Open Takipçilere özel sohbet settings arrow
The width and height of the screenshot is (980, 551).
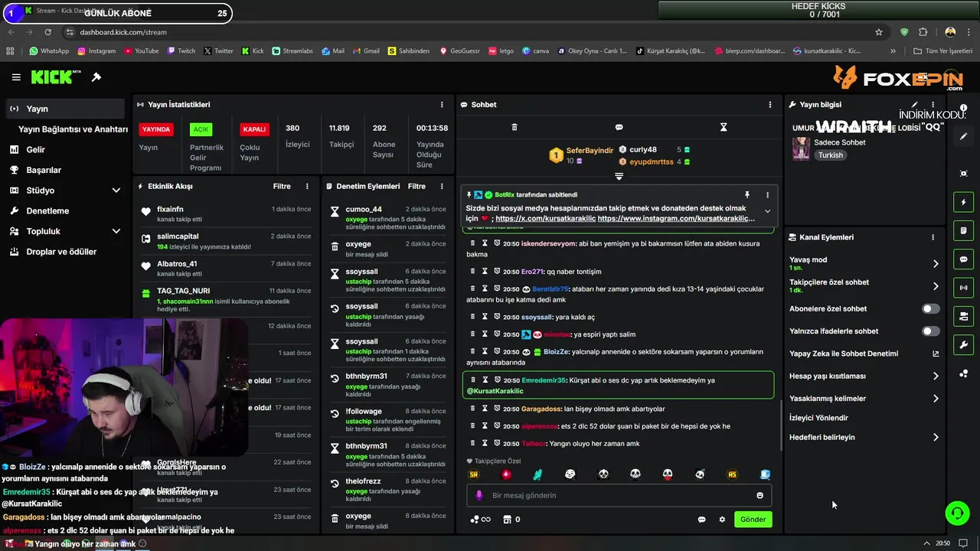[935, 286]
